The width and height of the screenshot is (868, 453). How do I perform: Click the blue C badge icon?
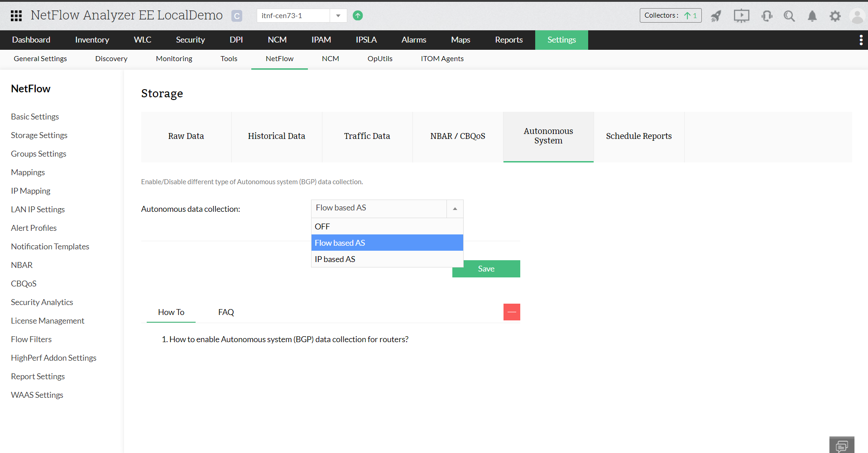tap(237, 16)
